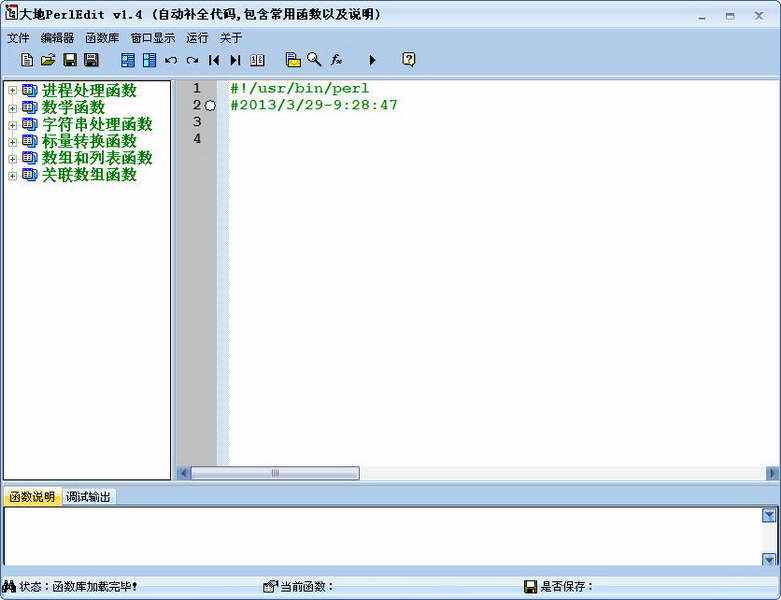The image size is (781, 600).
Task: Open the 编辑器 menu
Action: (x=57, y=38)
